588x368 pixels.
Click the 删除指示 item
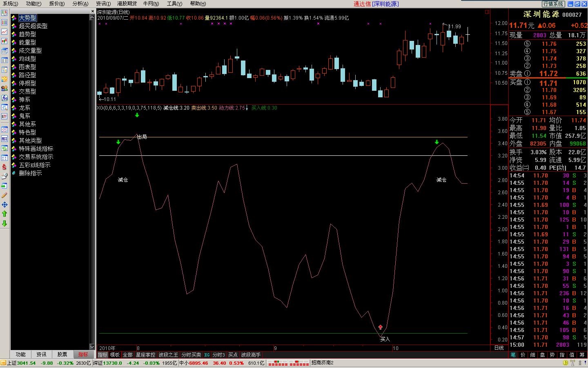click(x=30, y=173)
